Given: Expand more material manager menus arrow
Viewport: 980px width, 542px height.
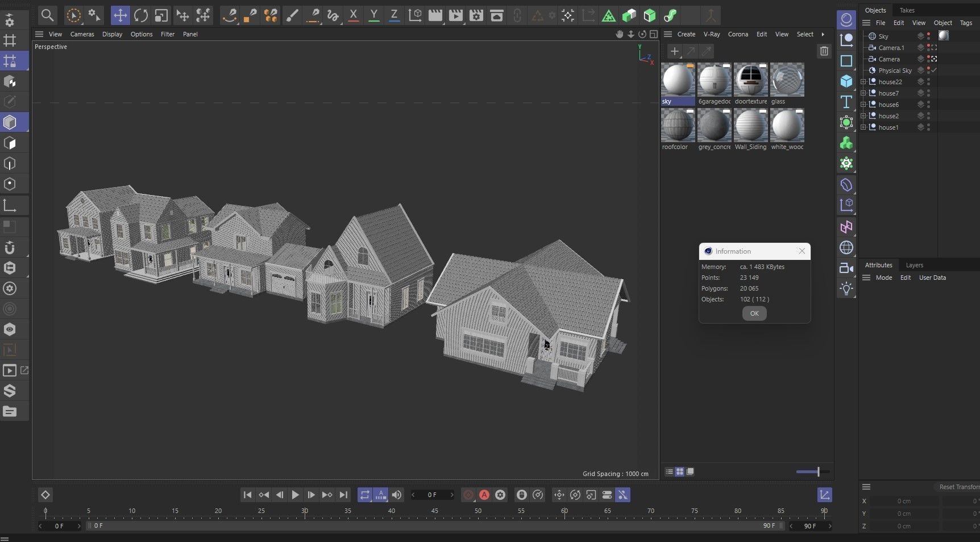Looking at the screenshot, I should coord(823,34).
